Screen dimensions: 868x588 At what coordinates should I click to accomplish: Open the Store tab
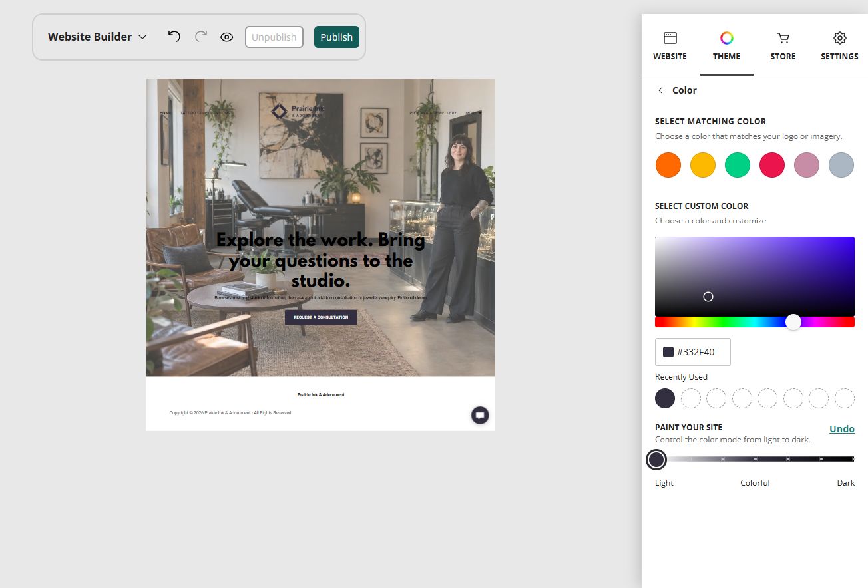(783, 46)
